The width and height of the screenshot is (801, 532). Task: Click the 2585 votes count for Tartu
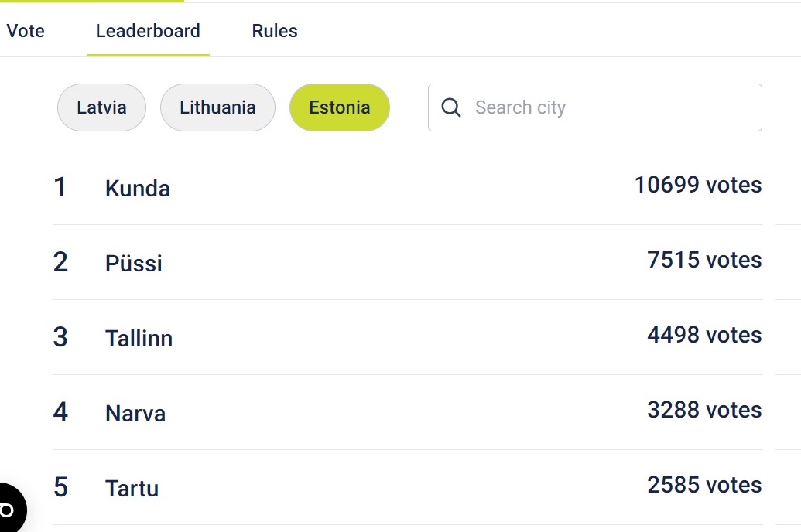(704, 485)
